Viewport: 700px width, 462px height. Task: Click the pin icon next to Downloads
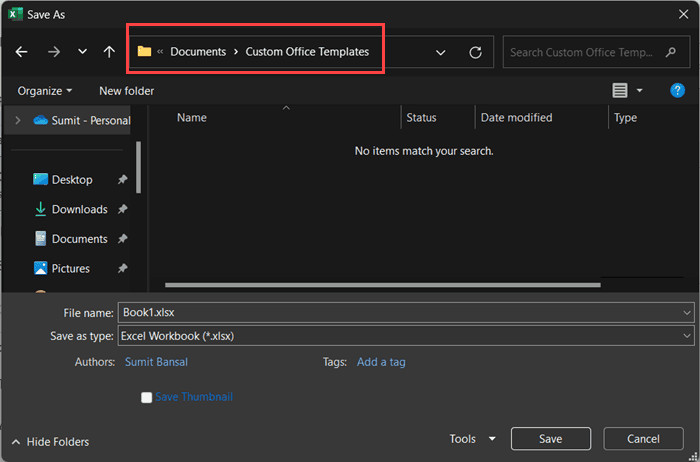(122, 209)
